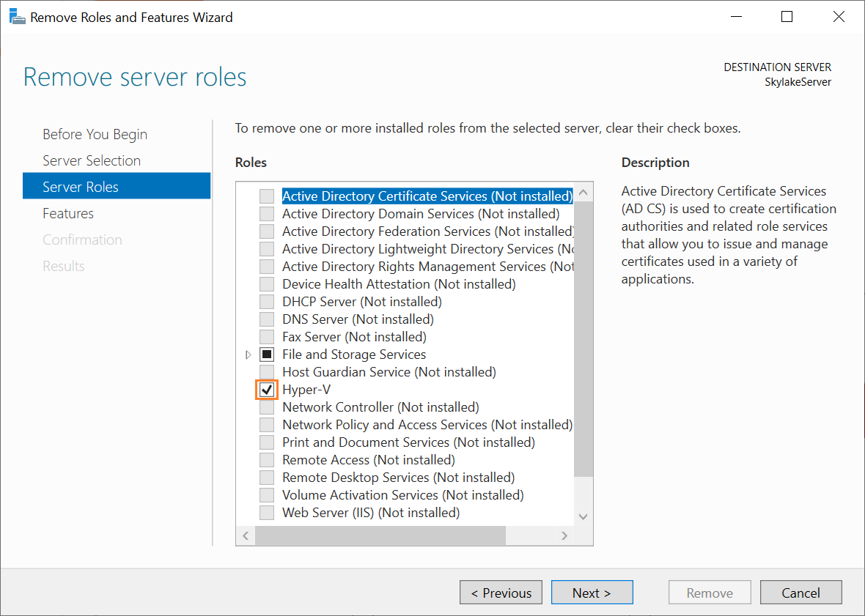865x616 pixels.
Task: Maximize the wizard window
Action: 787,17
